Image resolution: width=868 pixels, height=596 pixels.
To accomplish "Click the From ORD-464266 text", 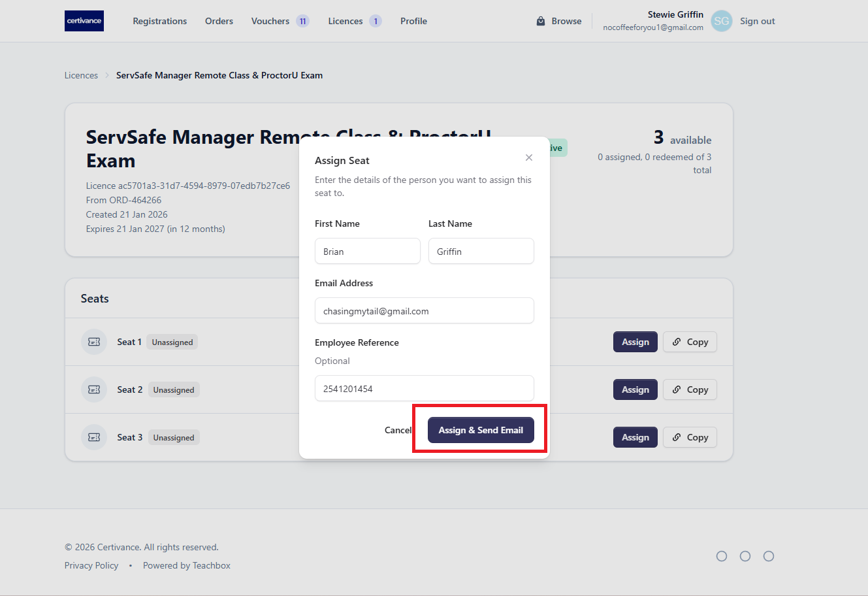I will [123, 200].
